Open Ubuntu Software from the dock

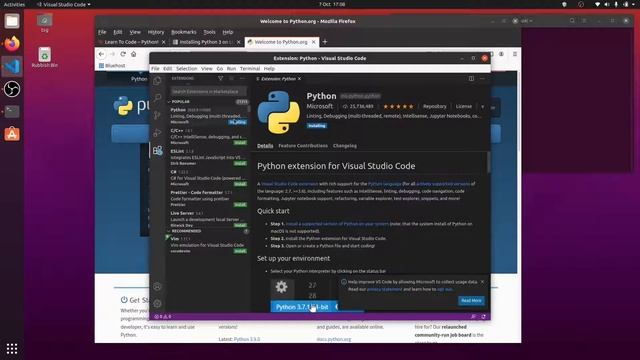(12, 133)
